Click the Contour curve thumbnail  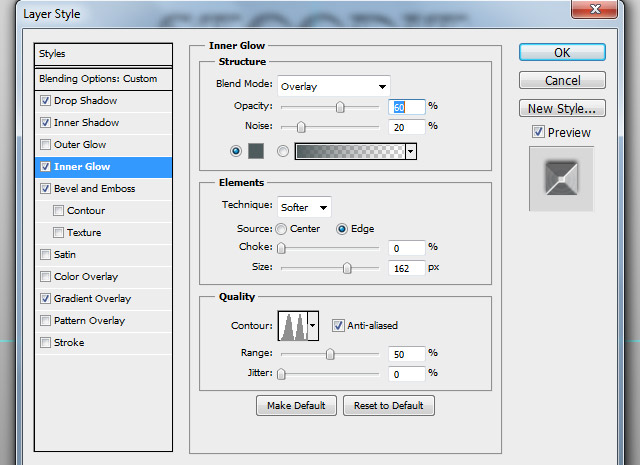(293, 325)
